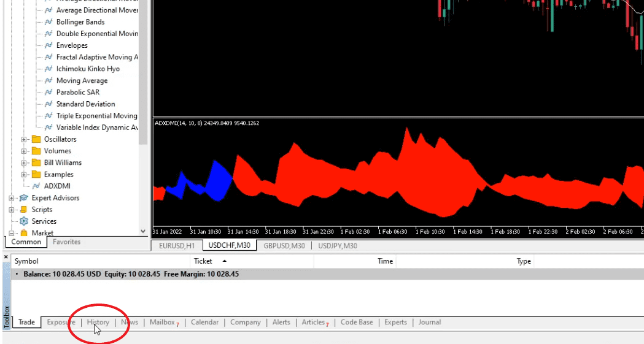Open the Bollinger Bands indicator
This screenshot has height=344, width=644.
tap(80, 22)
